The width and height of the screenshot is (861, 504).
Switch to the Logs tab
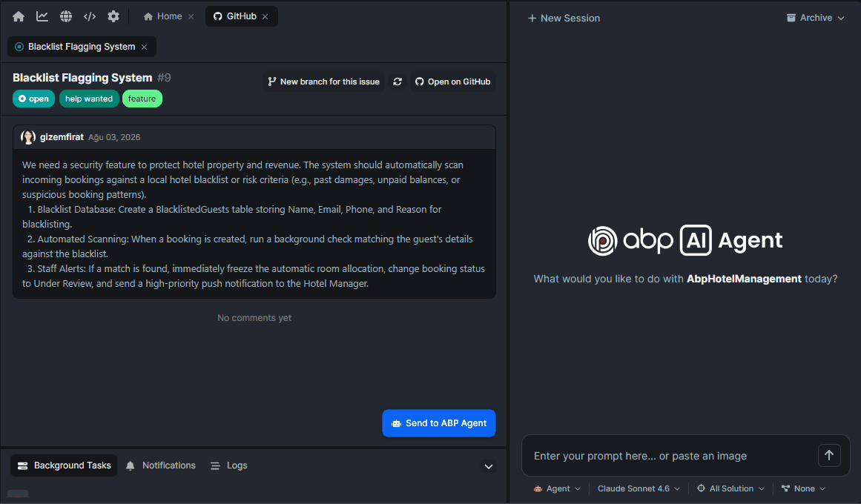(229, 465)
